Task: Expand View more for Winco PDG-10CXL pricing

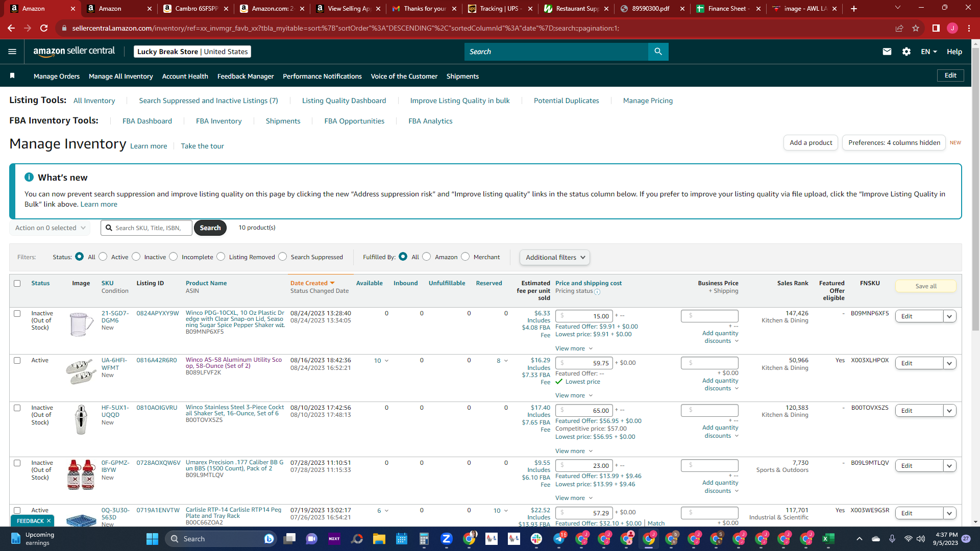Action: pos(574,348)
